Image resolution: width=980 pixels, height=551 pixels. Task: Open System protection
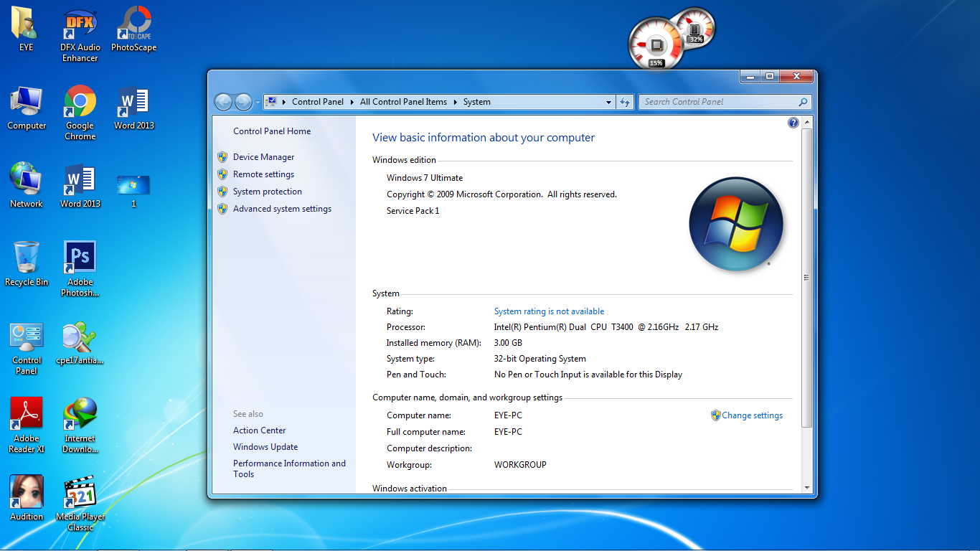268,192
